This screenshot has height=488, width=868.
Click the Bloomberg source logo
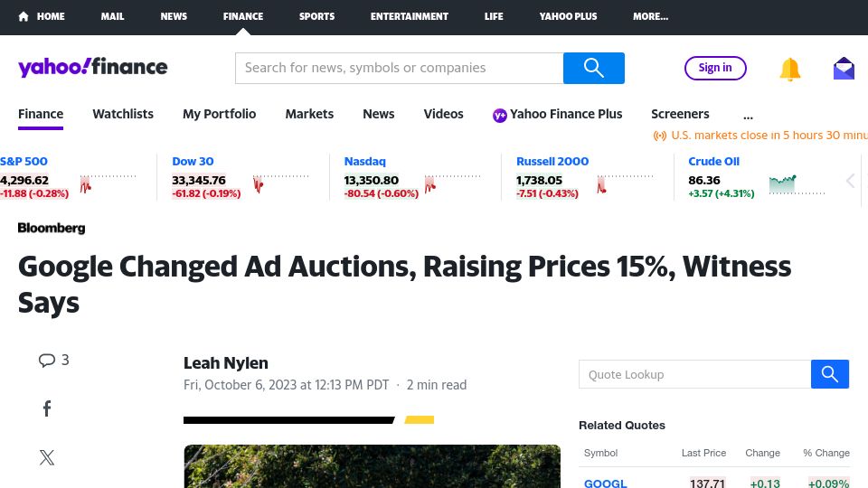pos(52,228)
